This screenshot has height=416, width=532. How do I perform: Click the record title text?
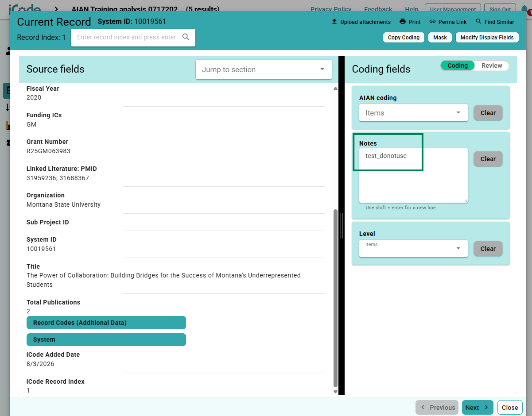163,280
